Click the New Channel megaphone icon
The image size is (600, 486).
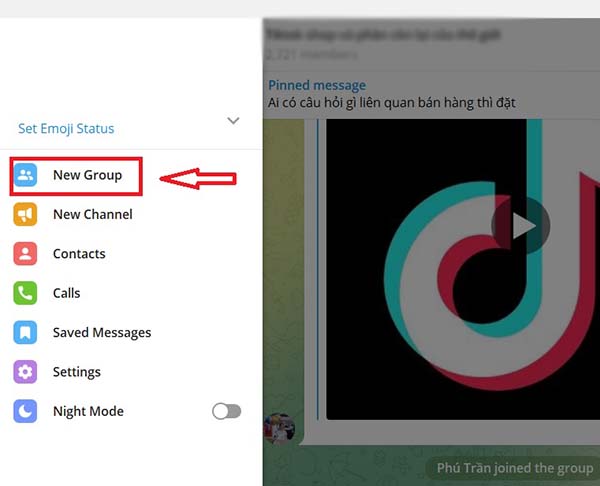(25, 214)
